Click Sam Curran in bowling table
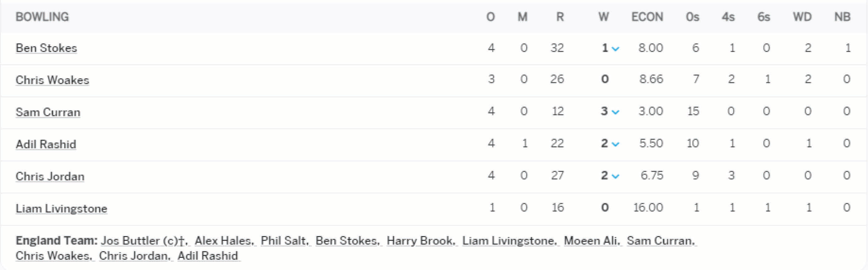868x270 pixels. tap(48, 112)
